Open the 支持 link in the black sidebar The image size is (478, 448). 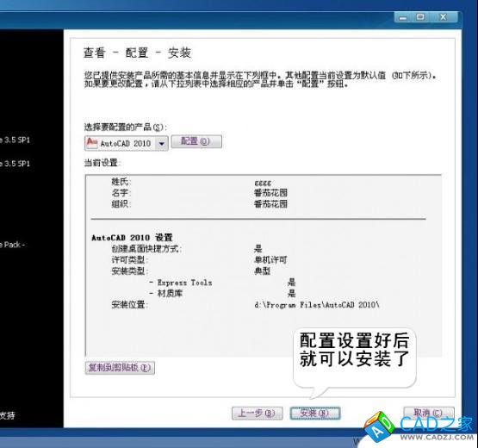(x=7, y=415)
